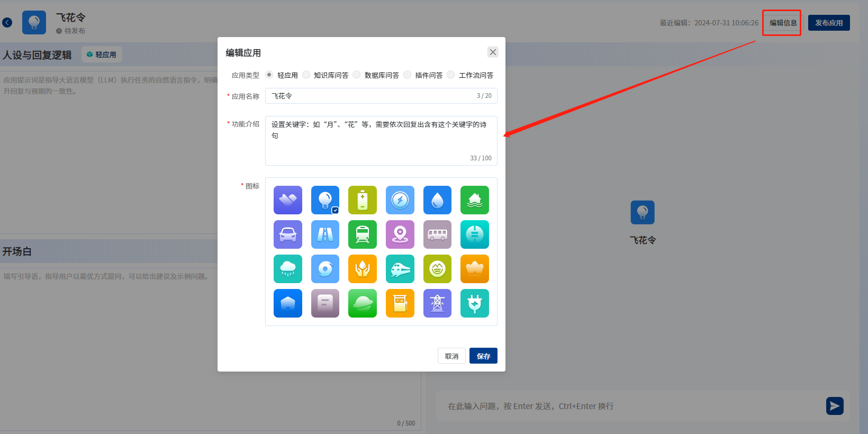Click the 保存 button
868x434 pixels.
pos(483,356)
